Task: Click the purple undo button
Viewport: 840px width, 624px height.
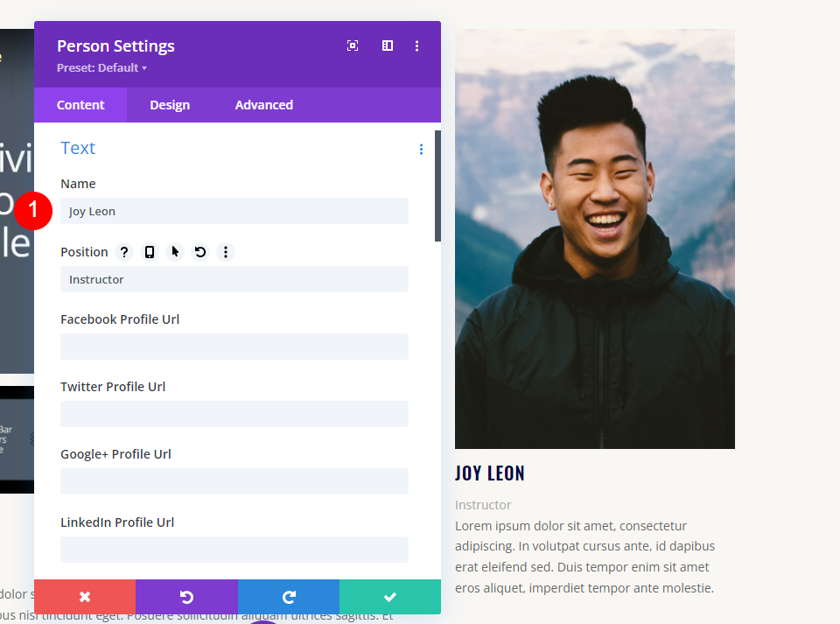Action: click(x=186, y=597)
